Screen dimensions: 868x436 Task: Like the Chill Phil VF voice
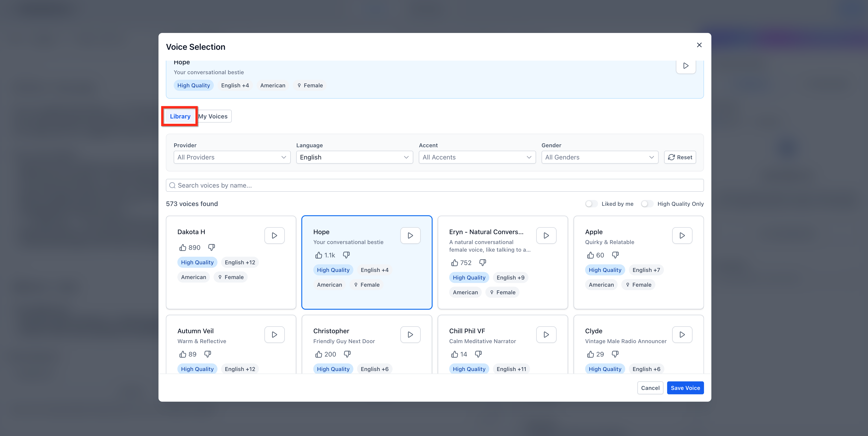454,354
